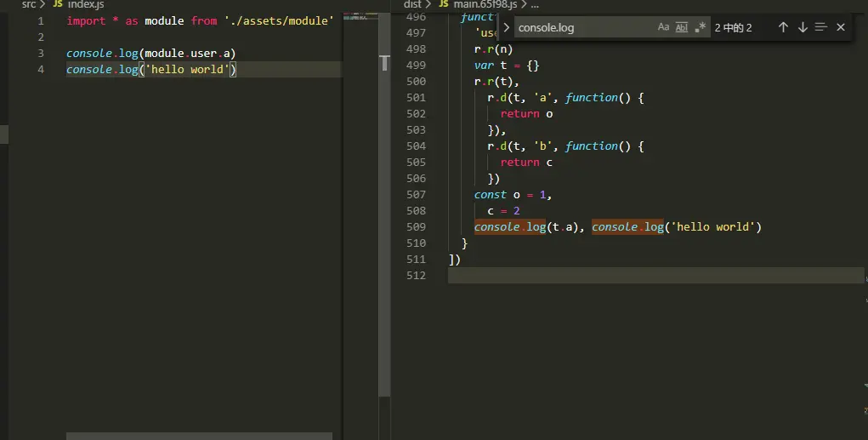Click line number 512 in right editor

click(416, 276)
